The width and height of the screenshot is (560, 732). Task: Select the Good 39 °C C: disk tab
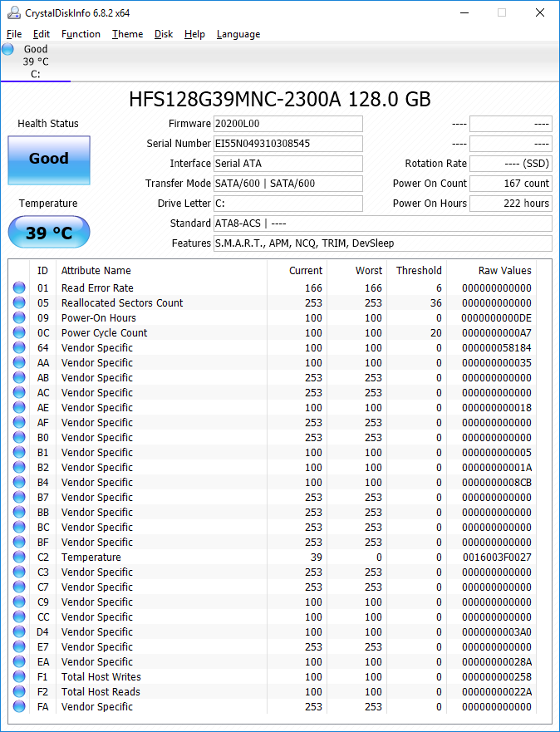pyautogui.click(x=35, y=61)
